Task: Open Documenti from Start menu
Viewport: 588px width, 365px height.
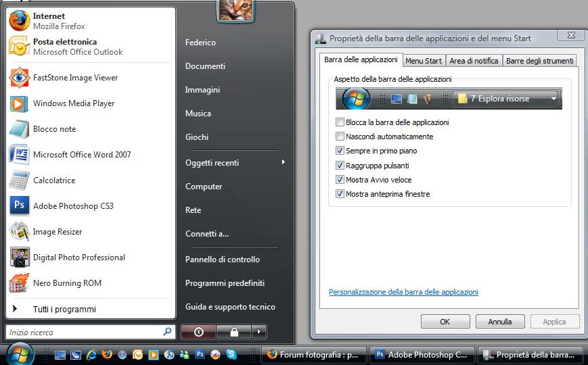Action: 205,66
